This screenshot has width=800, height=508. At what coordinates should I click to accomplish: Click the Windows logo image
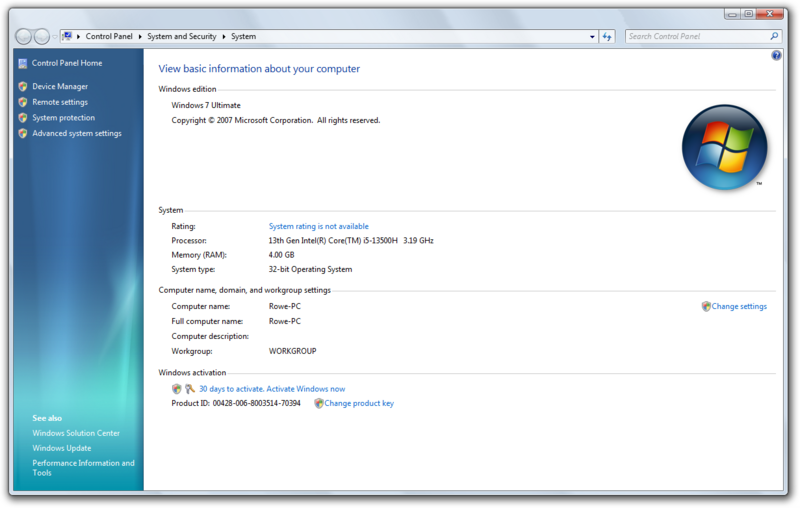pyautogui.click(x=724, y=147)
